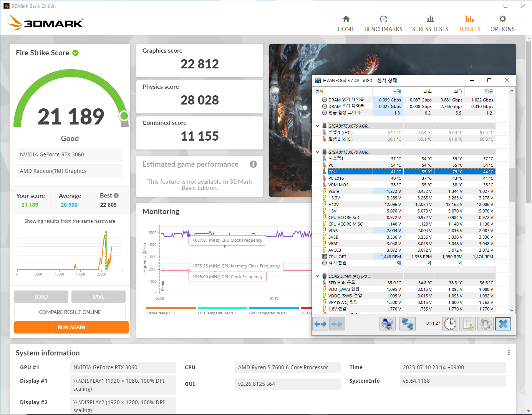Click the HWiNFO sensor list scroll-down arrow
The image size is (532, 415).
(x=512, y=310)
